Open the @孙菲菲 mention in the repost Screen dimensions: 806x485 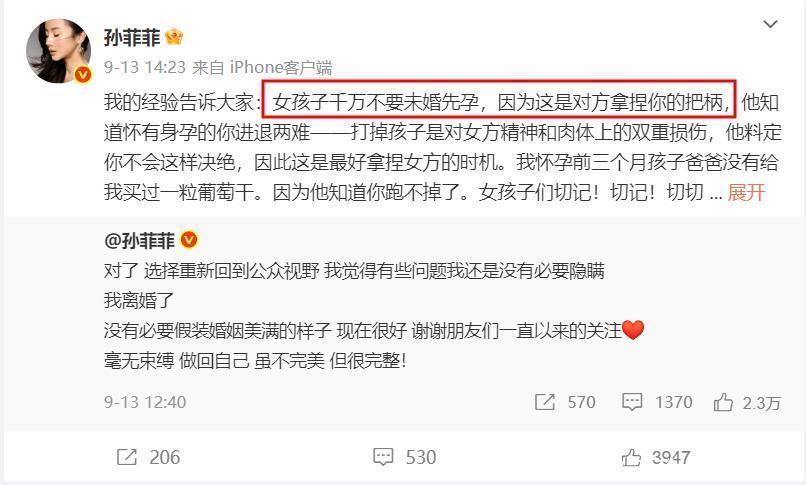pyautogui.click(x=140, y=240)
